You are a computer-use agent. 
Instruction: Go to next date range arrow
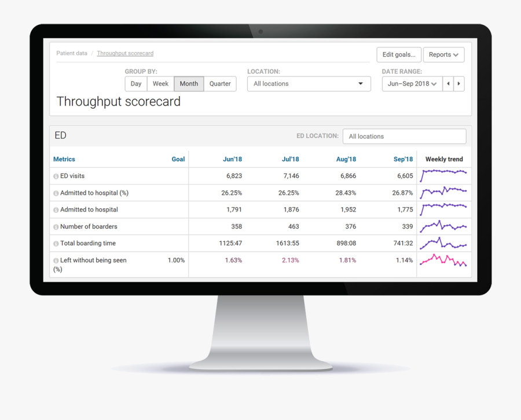(x=459, y=84)
